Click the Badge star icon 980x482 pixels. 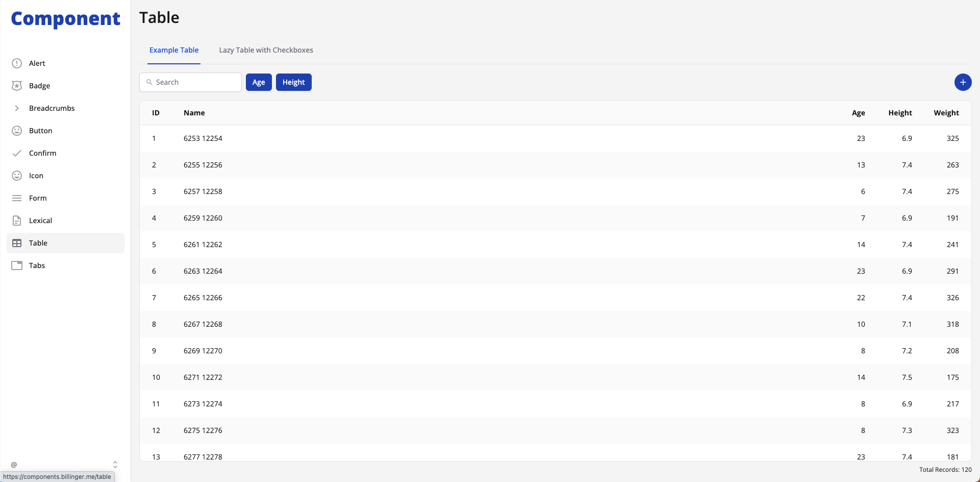pyautogui.click(x=17, y=86)
